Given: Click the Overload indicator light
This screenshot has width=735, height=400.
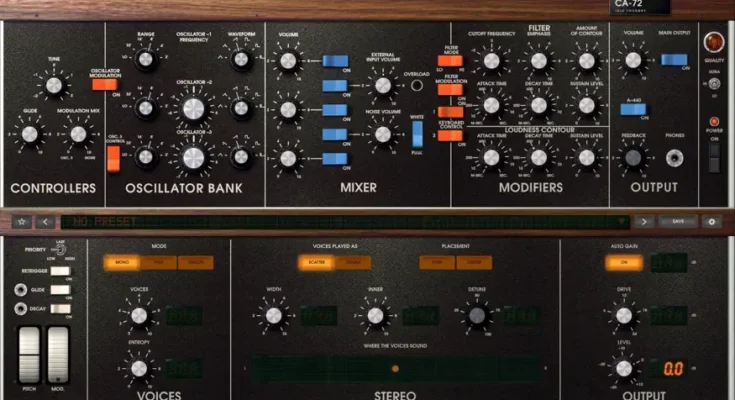Looking at the screenshot, I should click(x=416, y=85).
